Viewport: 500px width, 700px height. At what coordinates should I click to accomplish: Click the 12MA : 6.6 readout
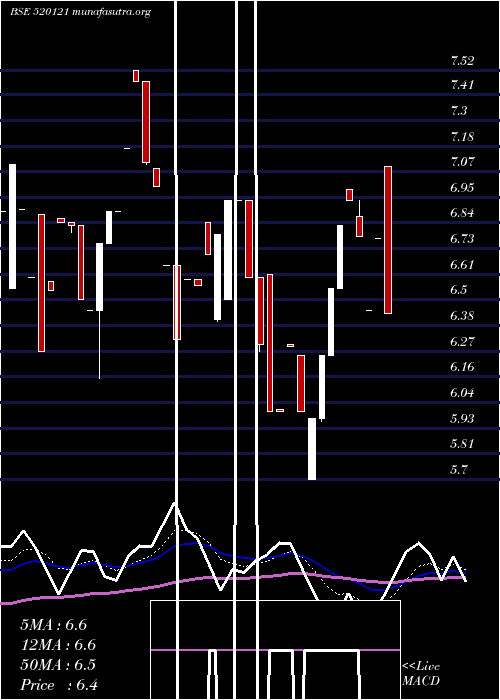pyautogui.click(x=58, y=645)
